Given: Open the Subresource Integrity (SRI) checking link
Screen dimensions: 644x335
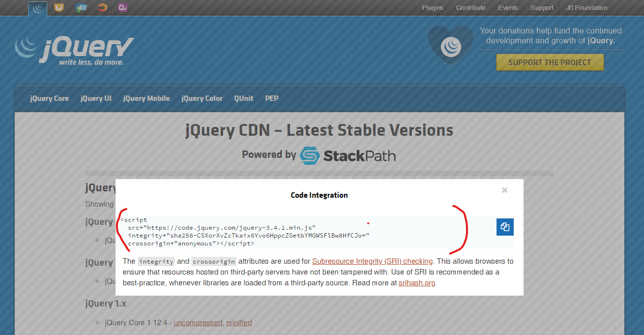Looking at the screenshot, I should point(372,261).
